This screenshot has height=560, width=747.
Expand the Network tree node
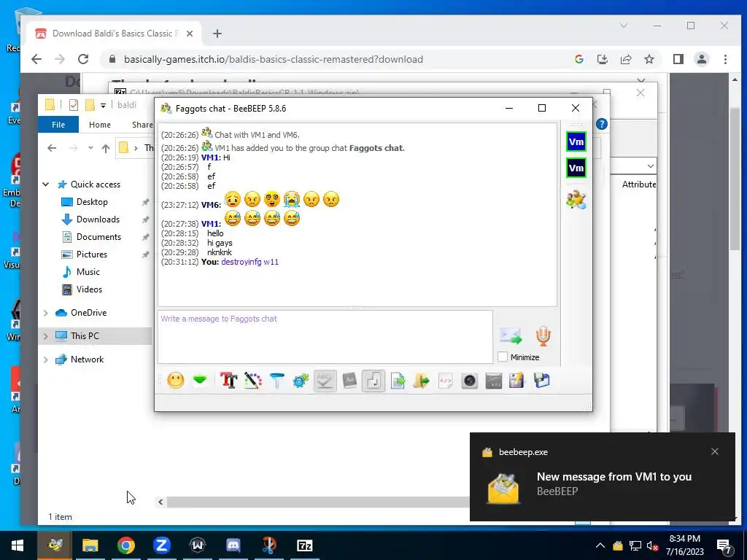[46, 359]
